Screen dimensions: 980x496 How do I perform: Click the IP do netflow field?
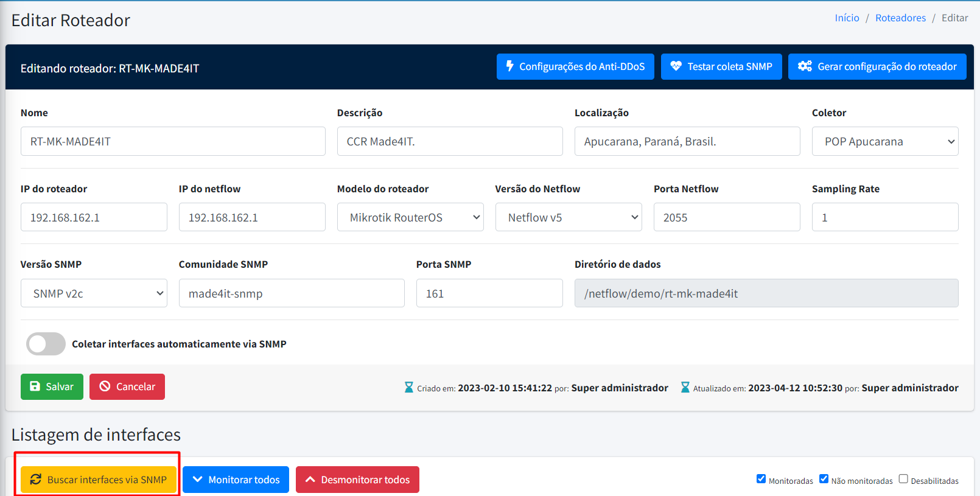[x=252, y=217]
